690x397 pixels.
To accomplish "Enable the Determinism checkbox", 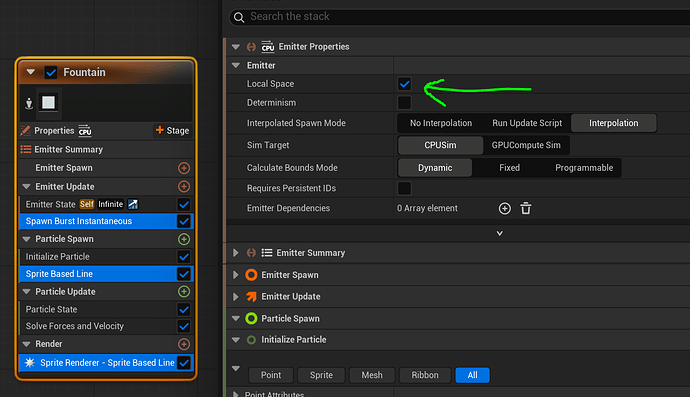I will [404, 103].
